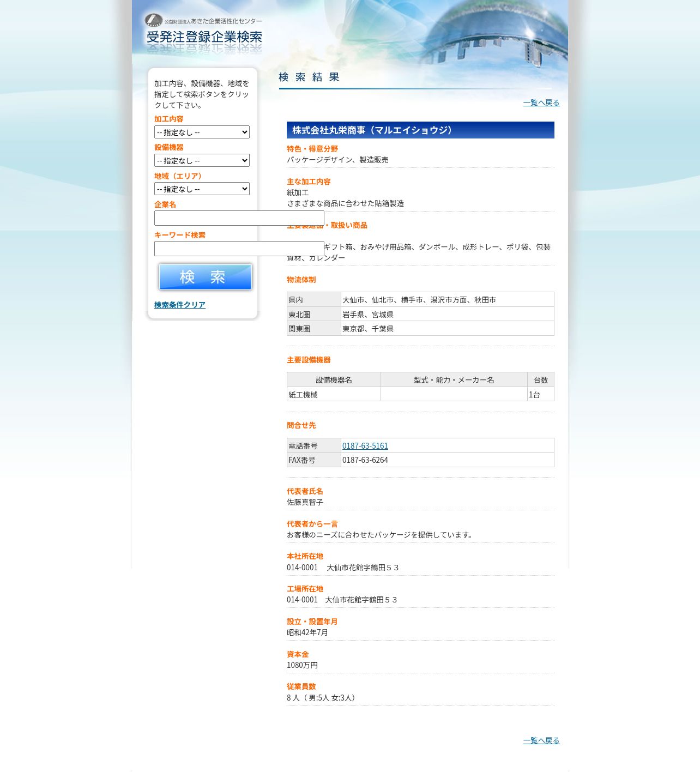700x772 pixels.
Task: Click the 昭和42年7月 establishment date
Action: tap(307, 632)
